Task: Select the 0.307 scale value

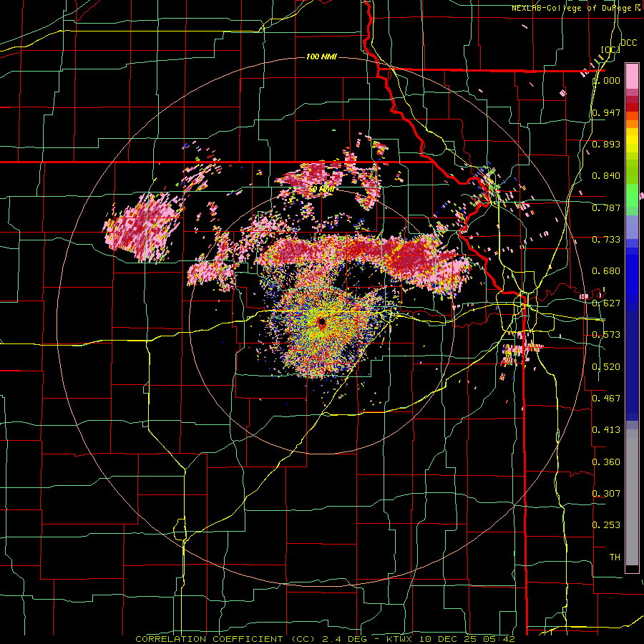Action: [x=606, y=494]
